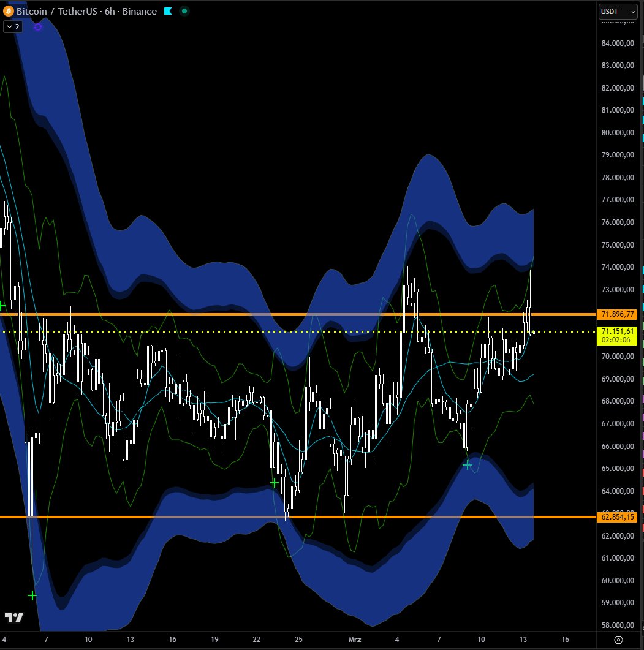
Task: Click the 74.000,00 price axis label
Action: (618, 266)
